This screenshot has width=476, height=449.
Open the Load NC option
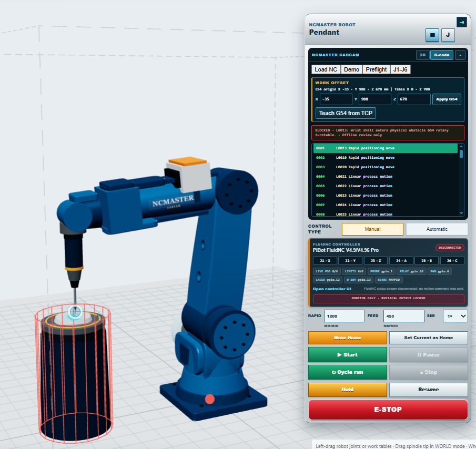click(326, 69)
